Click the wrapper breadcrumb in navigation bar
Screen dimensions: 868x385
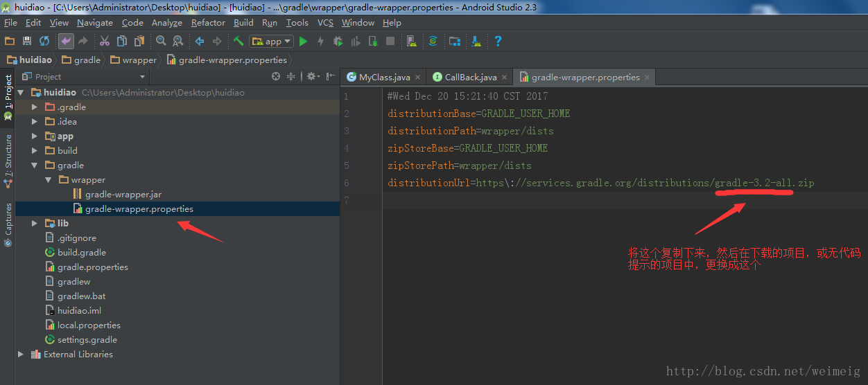(x=134, y=60)
